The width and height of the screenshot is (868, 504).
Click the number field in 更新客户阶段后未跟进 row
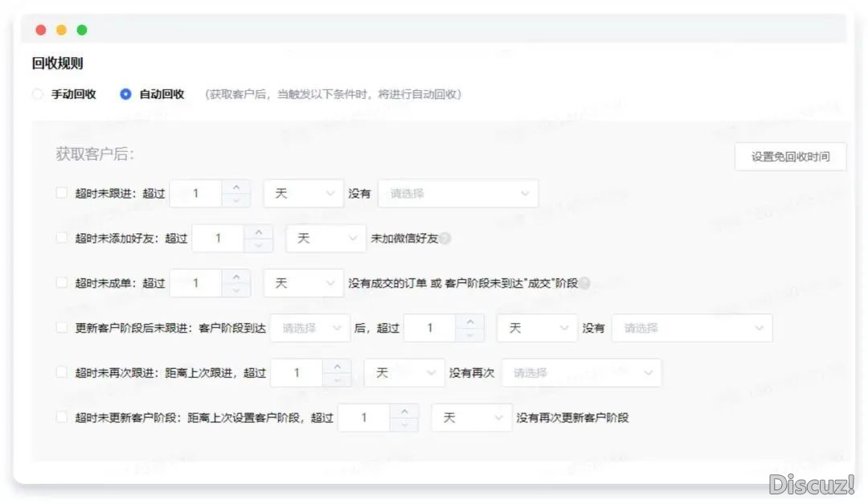(430, 328)
